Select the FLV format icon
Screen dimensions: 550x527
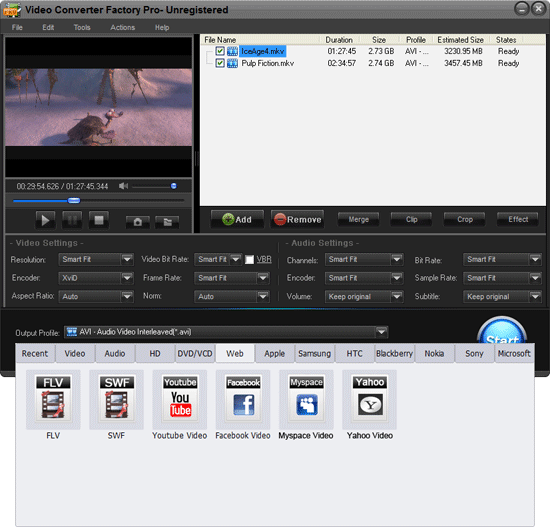point(53,399)
